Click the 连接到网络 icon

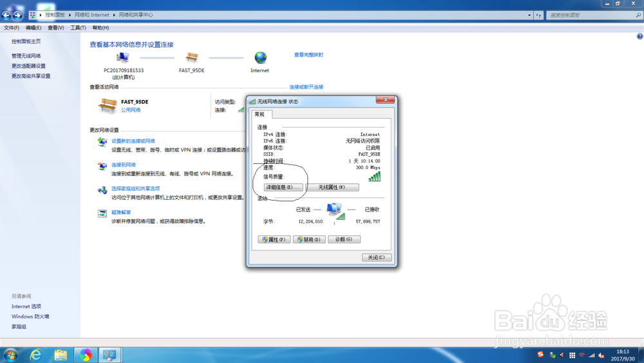click(102, 166)
